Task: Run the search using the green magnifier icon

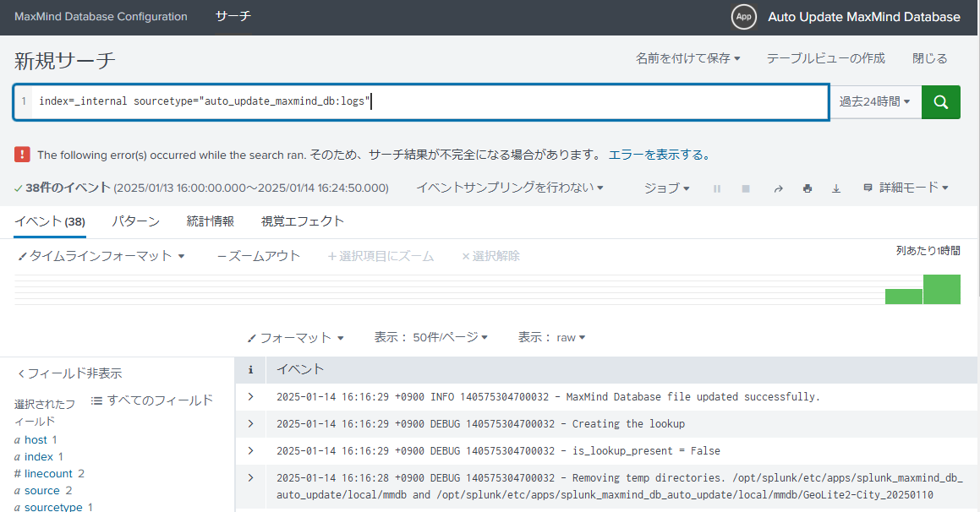Action: pos(940,101)
